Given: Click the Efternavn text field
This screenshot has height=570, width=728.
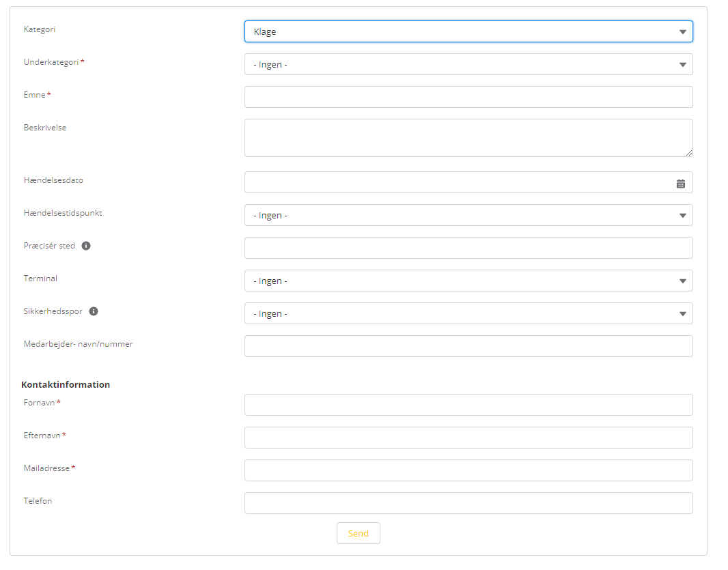Looking at the screenshot, I should pyautogui.click(x=468, y=438).
